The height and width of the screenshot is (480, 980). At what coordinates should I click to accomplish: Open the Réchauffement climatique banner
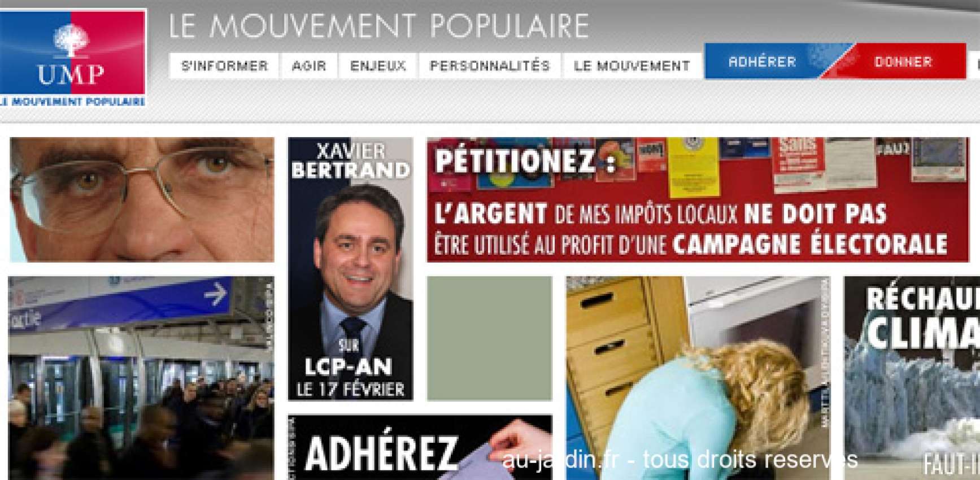912,378
